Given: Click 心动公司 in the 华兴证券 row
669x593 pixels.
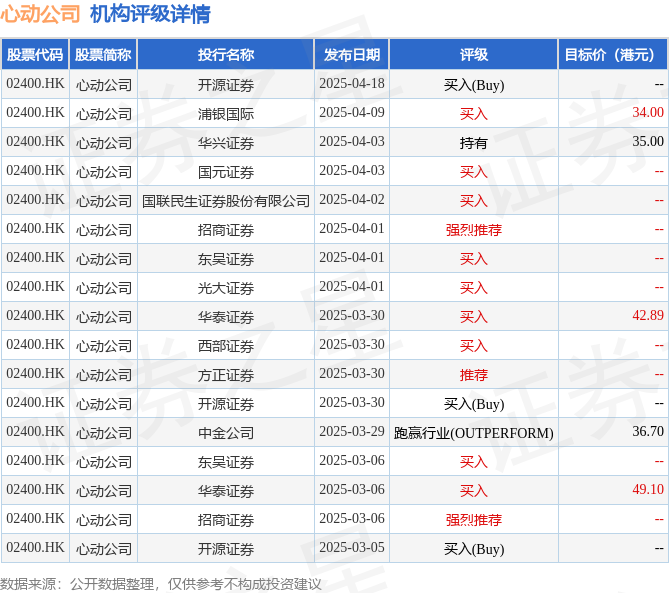Looking at the screenshot, I should point(103,143).
